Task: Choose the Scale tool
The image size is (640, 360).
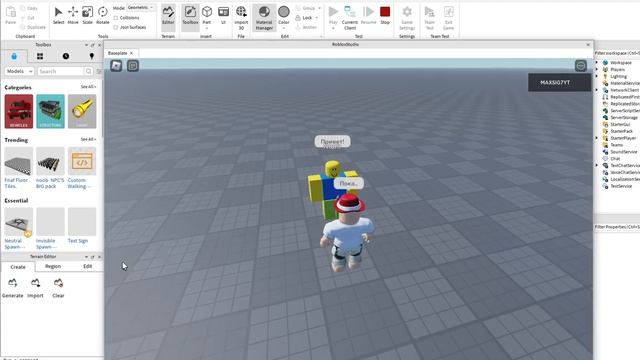Action: [x=87, y=15]
